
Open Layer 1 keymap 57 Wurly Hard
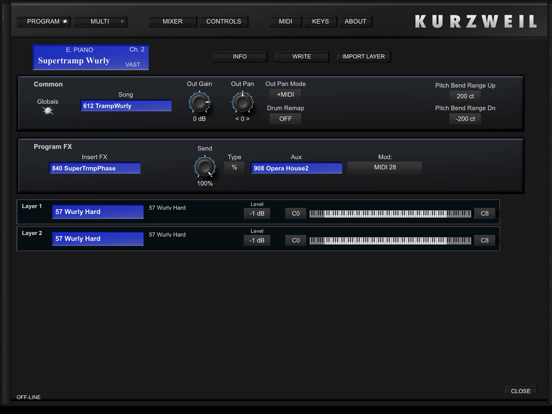click(x=98, y=212)
